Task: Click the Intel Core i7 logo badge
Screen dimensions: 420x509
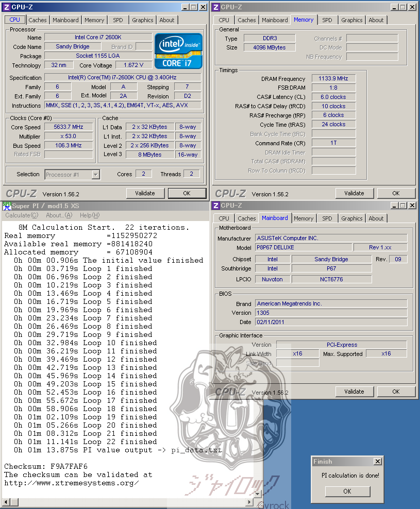Action: tap(178, 50)
